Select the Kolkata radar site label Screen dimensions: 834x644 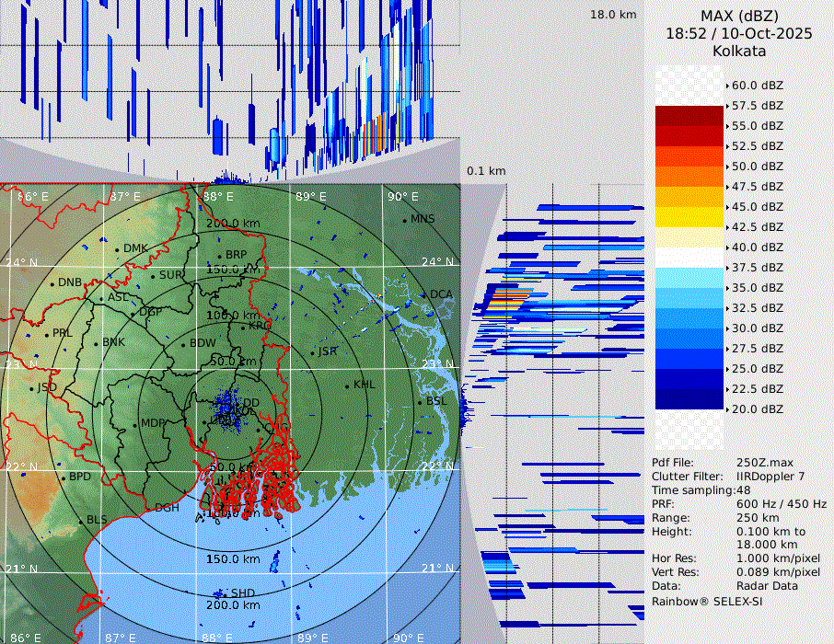coord(739,51)
